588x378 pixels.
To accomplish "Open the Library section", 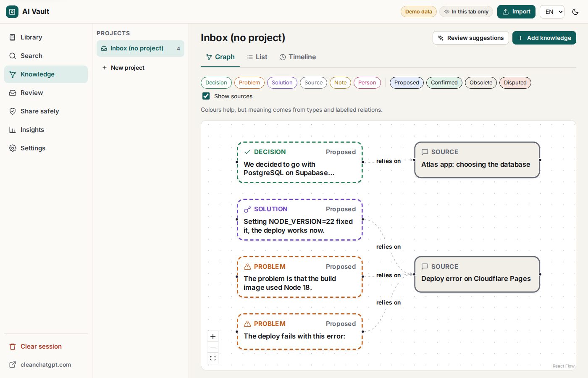I will (46, 37).
